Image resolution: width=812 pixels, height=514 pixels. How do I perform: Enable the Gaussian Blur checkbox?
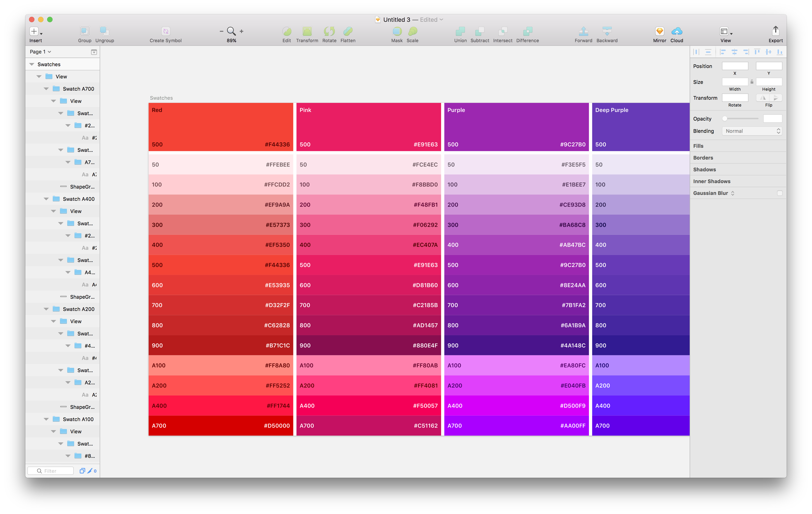click(x=779, y=193)
